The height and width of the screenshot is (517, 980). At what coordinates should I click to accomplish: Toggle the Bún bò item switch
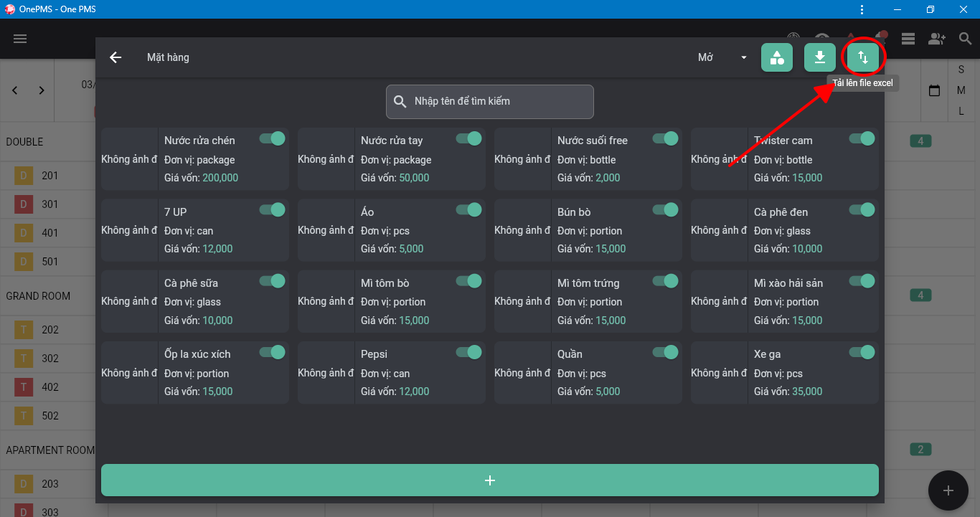click(x=666, y=209)
